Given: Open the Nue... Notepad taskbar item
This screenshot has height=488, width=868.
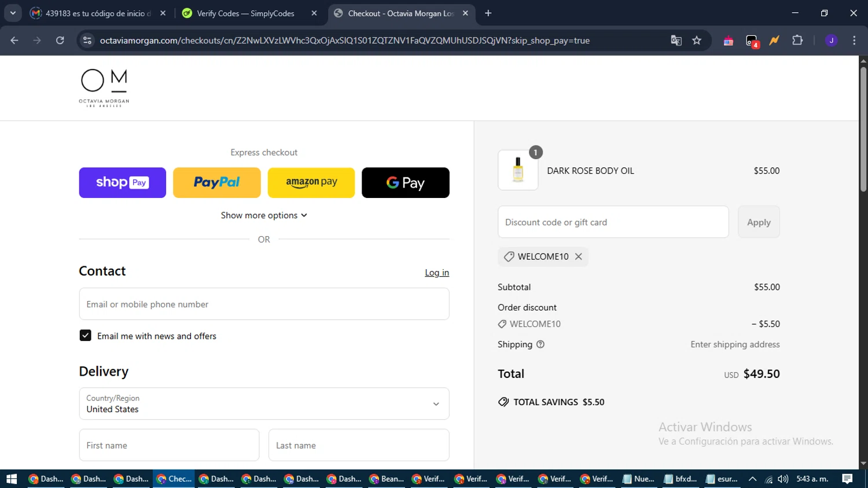Looking at the screenshot, I should pyautogui.click(x=639, y=479).
